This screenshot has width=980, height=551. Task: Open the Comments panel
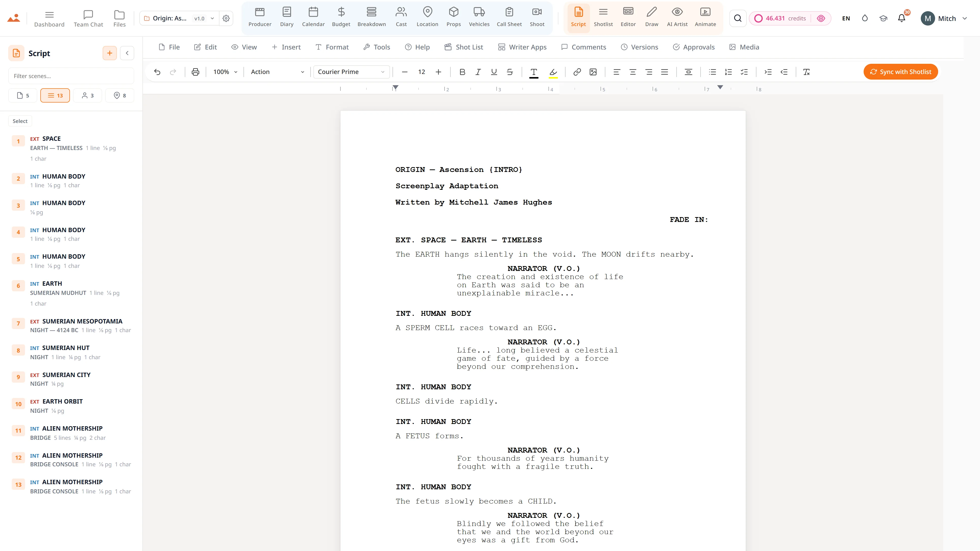(584, 47)
